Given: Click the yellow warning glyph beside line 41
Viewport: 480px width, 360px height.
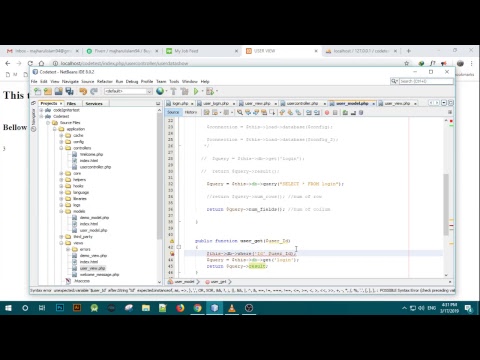Looking at the screenshot, I should pos(172,241).
